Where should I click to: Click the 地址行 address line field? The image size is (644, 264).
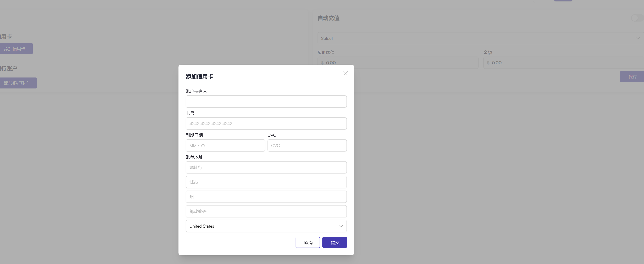click(x=266, y=167)
